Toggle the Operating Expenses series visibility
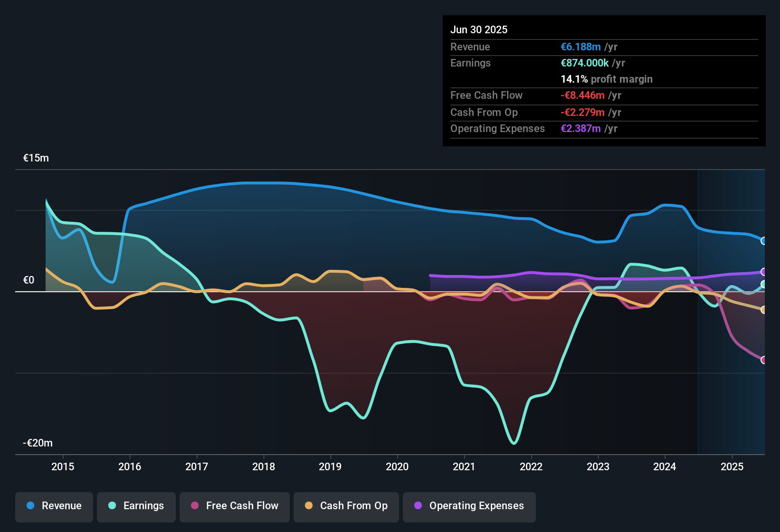This screenshot has height=532, width=780. (x=469, y=506)
